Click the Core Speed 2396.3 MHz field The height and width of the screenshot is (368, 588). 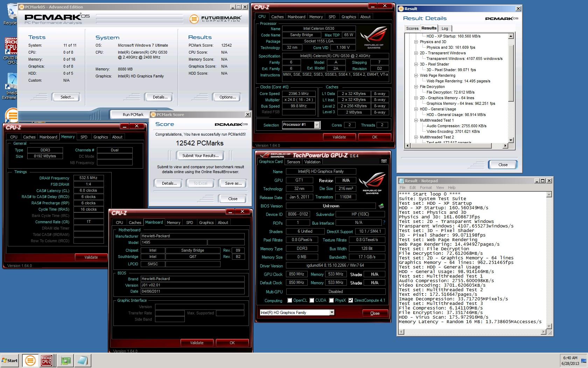pos(299,94)
